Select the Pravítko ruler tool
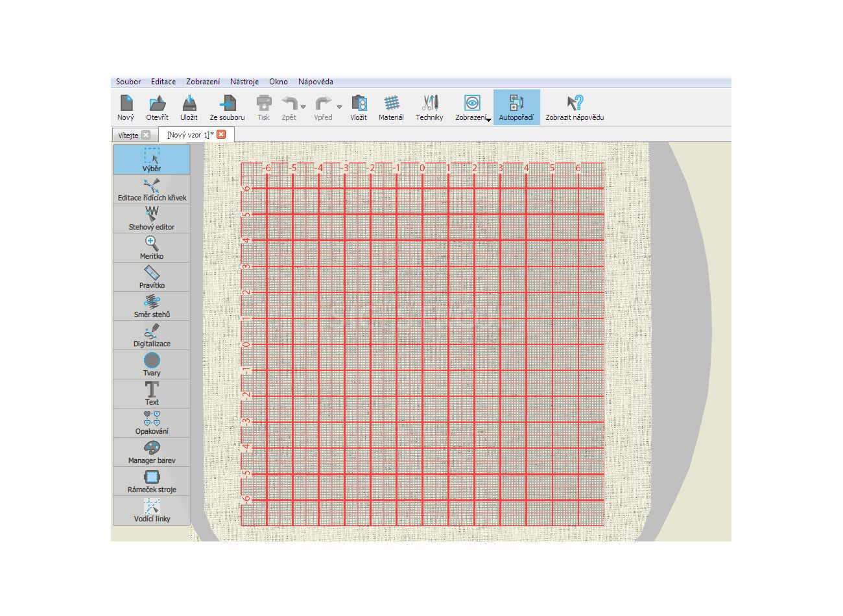Viewport: 843px width, 616px height. pos(152,277)
